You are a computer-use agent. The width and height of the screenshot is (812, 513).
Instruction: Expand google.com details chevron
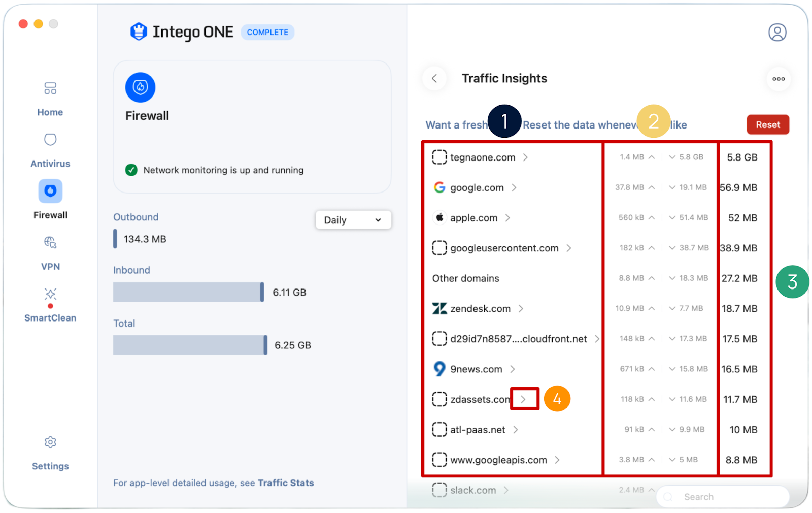[514, 187]
